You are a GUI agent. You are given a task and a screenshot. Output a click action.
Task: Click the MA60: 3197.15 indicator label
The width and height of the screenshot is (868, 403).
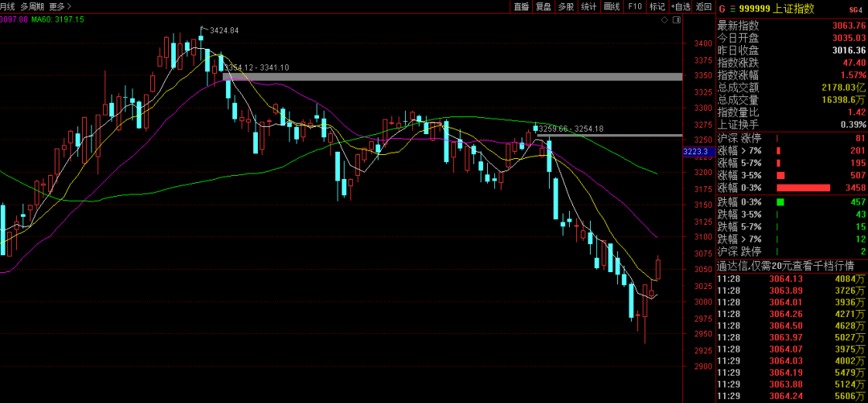pos(58,18)
